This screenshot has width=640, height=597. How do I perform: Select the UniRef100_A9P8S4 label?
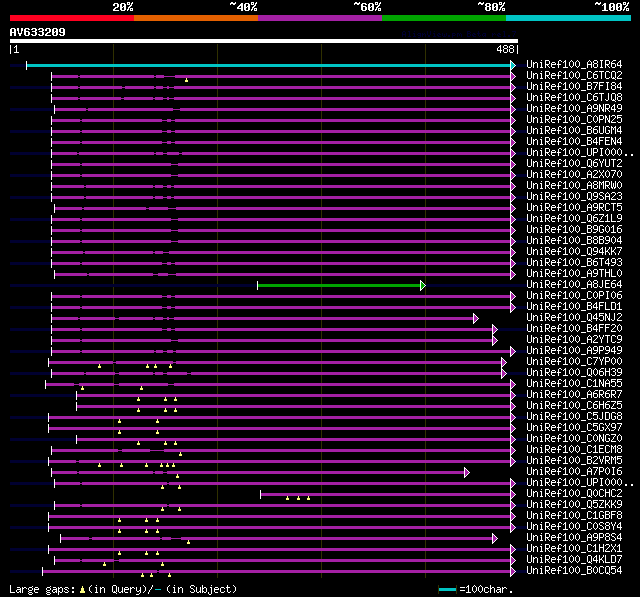tap(574, 538)
